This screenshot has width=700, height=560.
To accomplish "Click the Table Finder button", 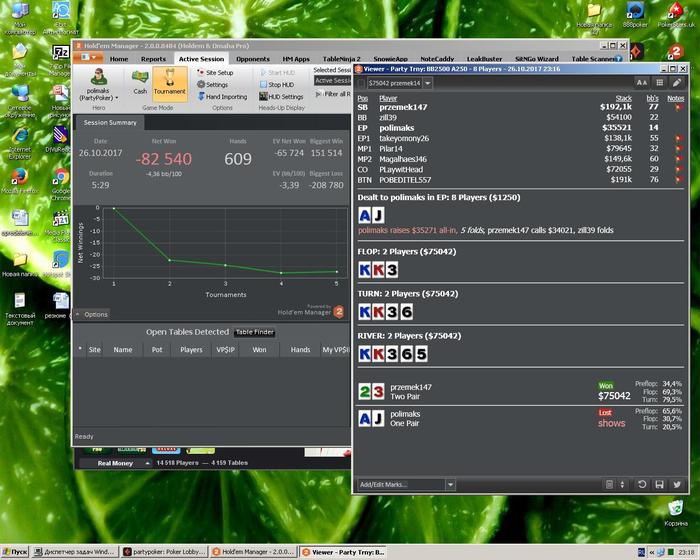I will tap(254, 332).
